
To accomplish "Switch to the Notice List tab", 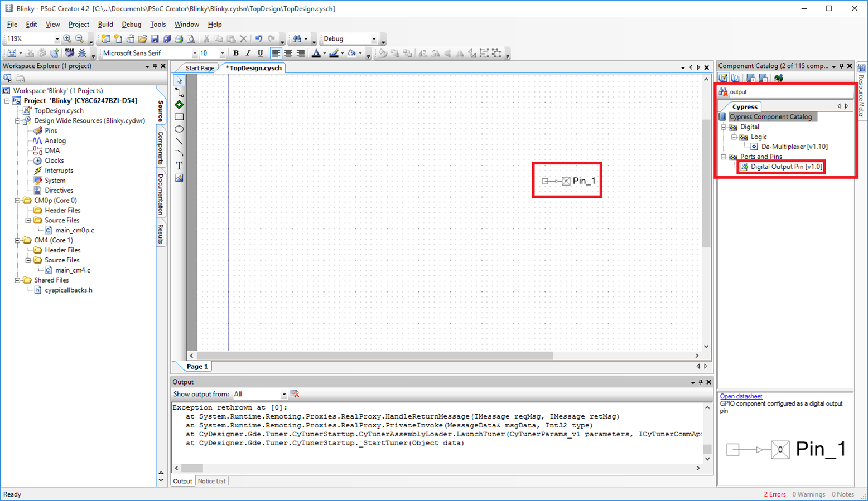I will [x=212, y=481].
